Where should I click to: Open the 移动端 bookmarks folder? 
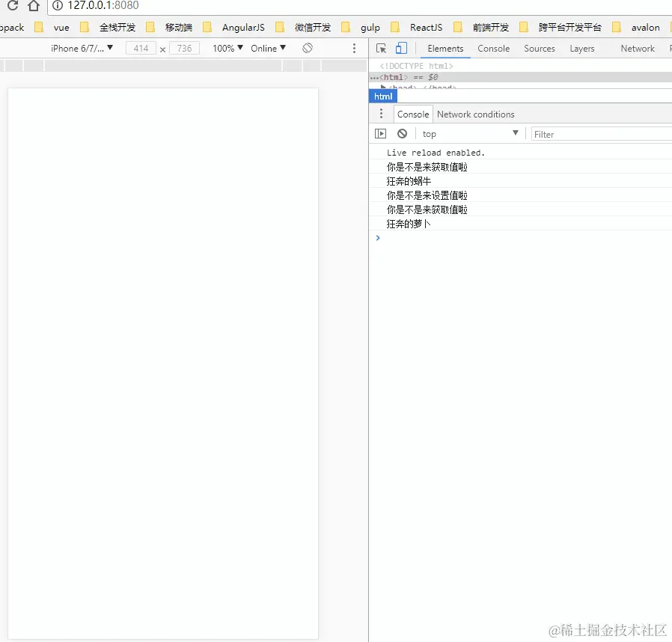[x=169, y=28]
